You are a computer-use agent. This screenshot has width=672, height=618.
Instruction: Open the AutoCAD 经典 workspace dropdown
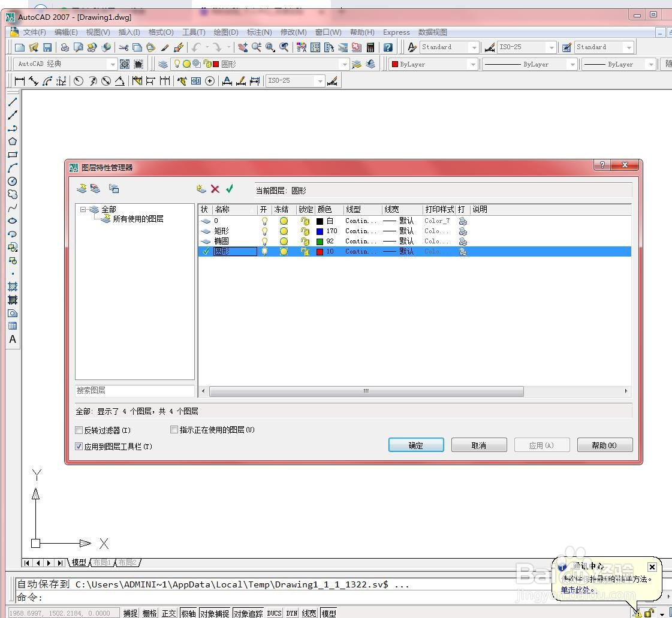coord(113,64)
